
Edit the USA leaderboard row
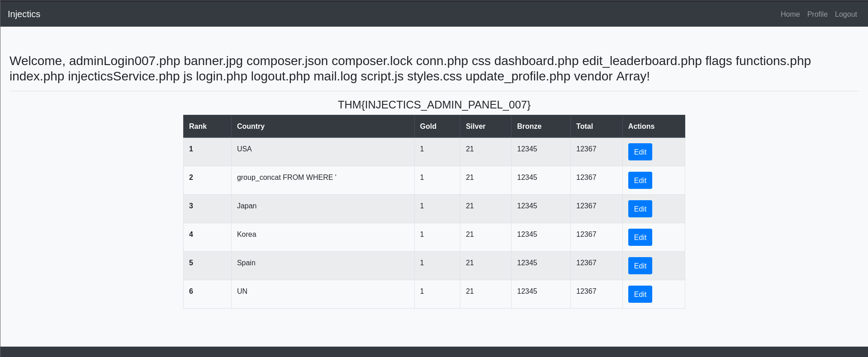tap(640, 152)
